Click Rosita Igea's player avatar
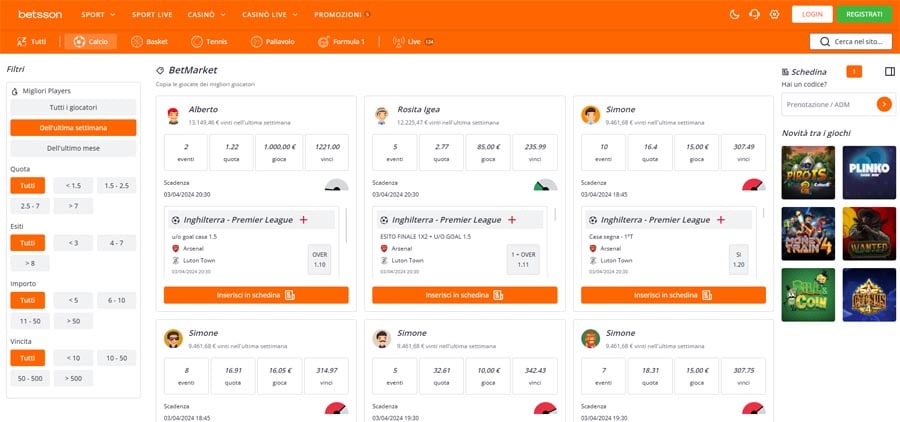 [x=382, y=115]
